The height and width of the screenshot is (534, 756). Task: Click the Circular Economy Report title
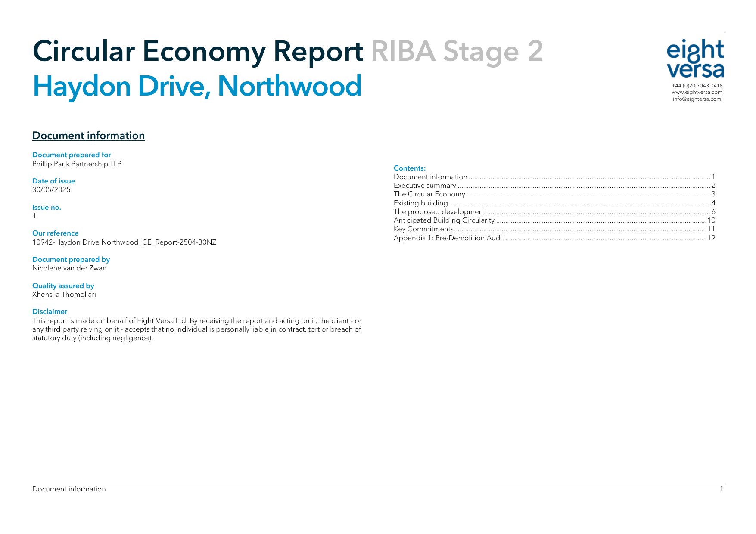(x=198, y=51)
